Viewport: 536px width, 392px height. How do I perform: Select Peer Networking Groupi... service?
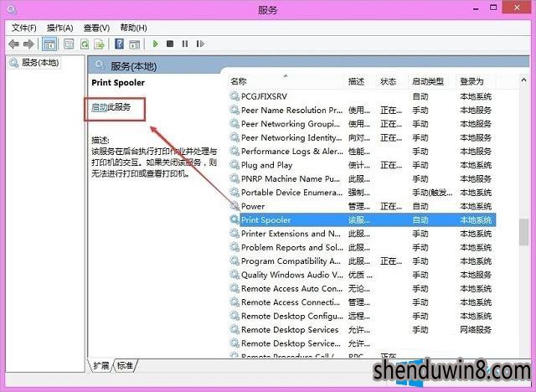coord(363,124)
